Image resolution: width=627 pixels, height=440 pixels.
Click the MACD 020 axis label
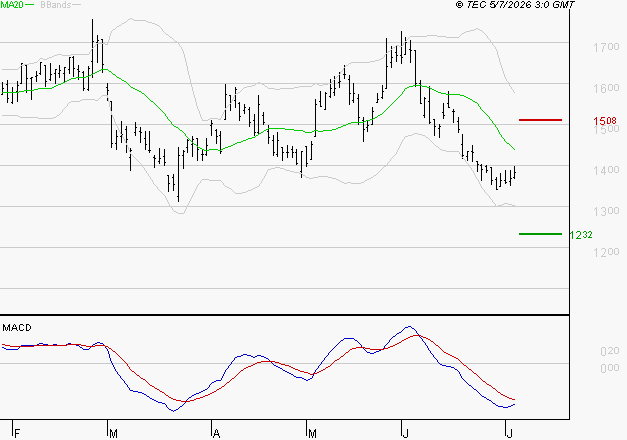pyautogui.click(x=610, y=351)
